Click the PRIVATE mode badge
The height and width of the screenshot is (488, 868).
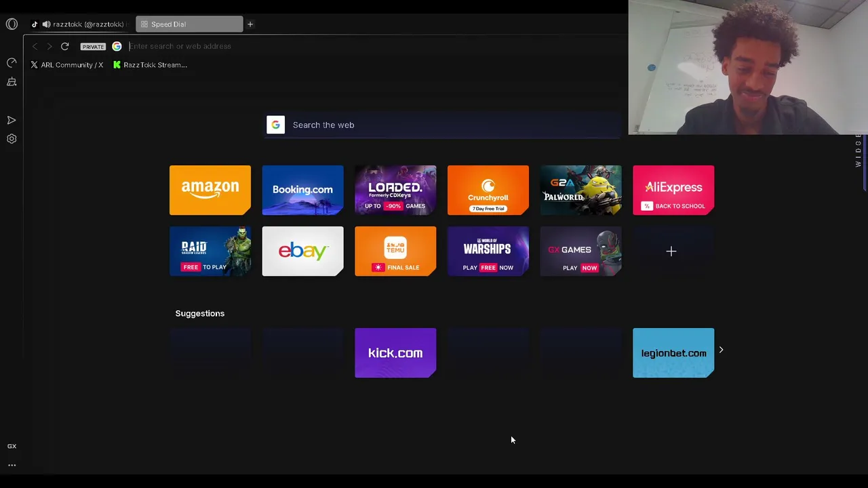click(x=93, y=47)
